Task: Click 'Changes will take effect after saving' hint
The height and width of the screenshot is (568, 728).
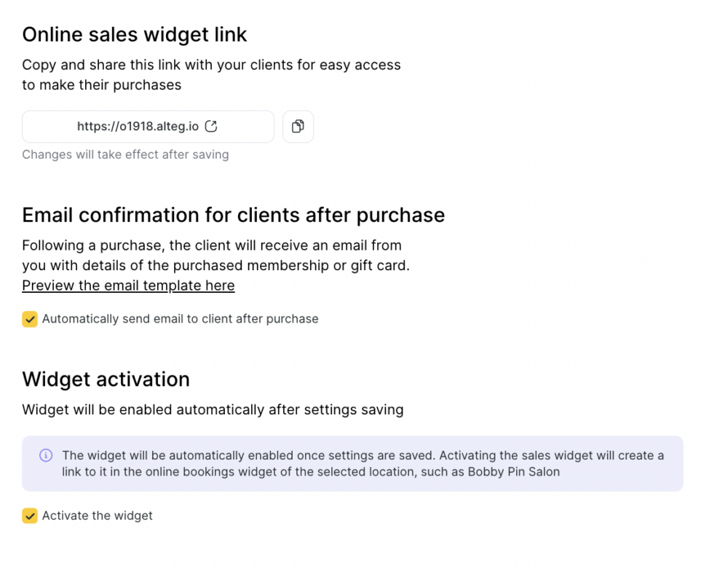Action: (125, 154)
